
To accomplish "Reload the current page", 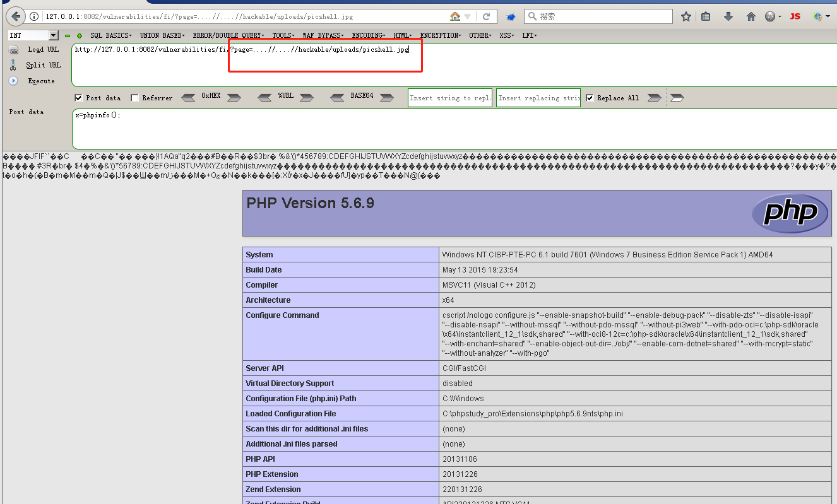I will (487, 16).
